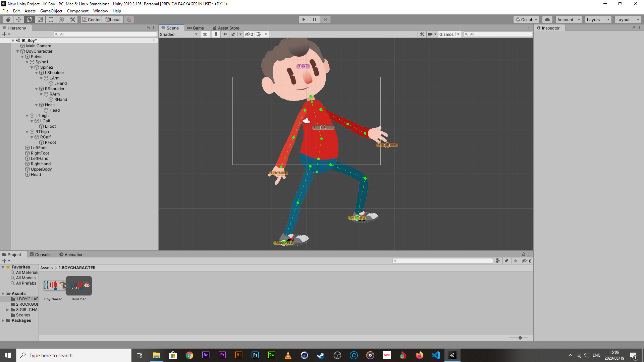Switch to the Game tab

[x=196, y=28]
